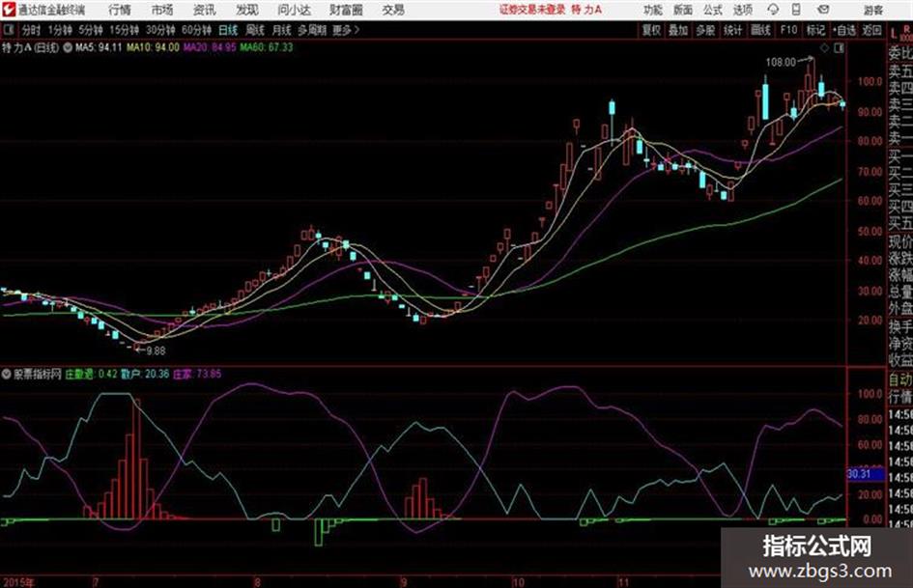
Task: Open the 多周期 view
Action: (x=312, y=30)
